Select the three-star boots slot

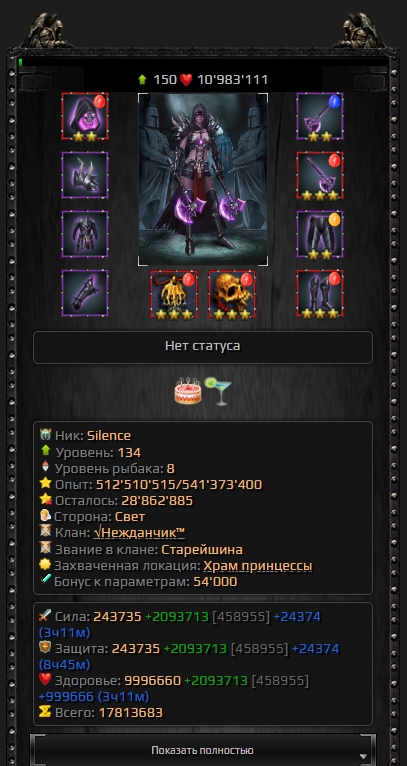[x=320, y=293]
